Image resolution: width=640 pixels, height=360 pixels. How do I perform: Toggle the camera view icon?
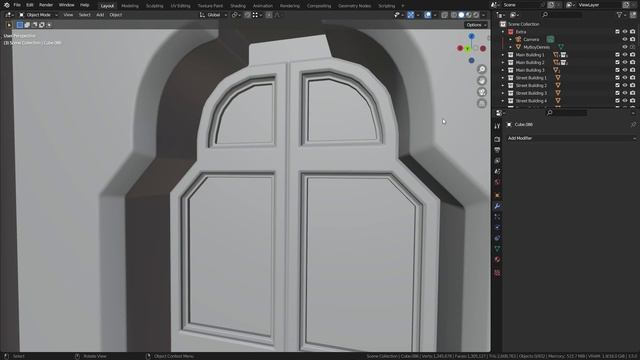coord(482,92)
